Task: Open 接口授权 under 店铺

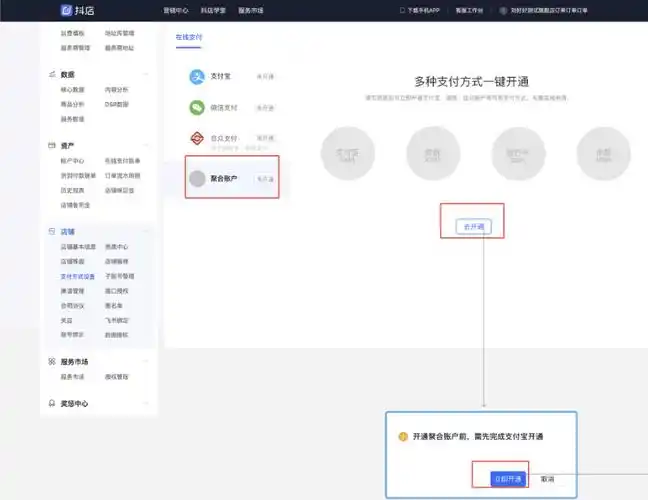Action: click(117, 291)
